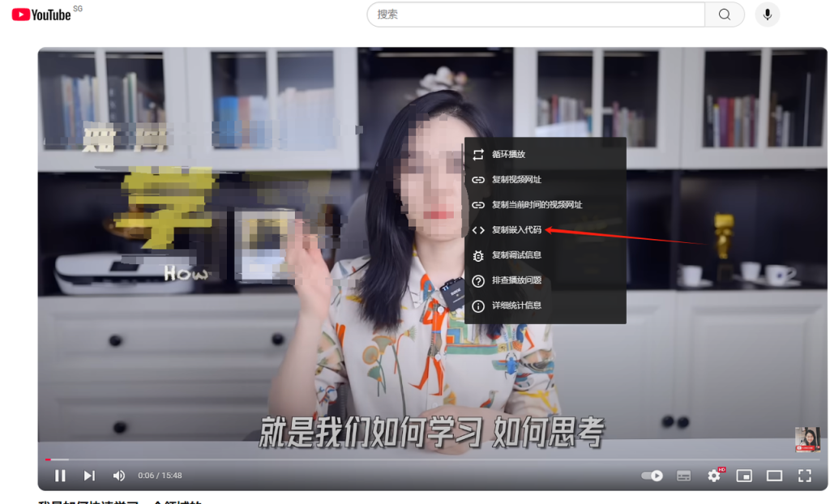Start a voice search with the microphone icon
The image size is (830, 504).
767,15
